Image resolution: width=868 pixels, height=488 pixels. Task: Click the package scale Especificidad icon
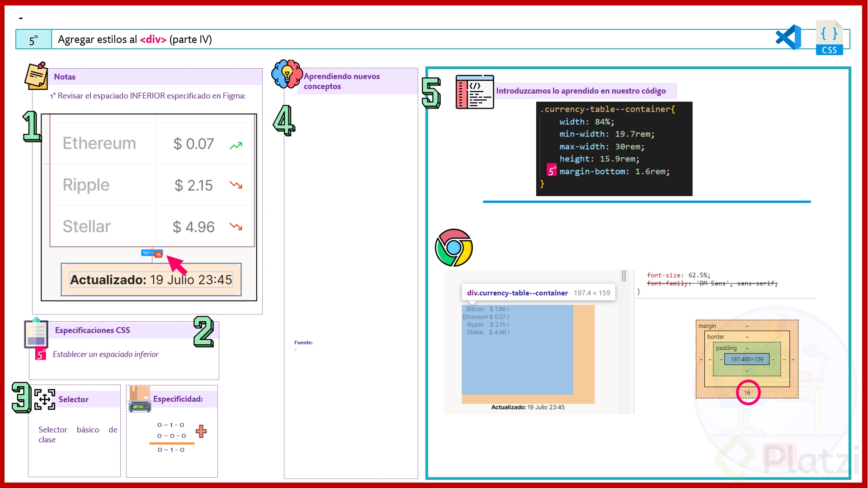(140, 399)
